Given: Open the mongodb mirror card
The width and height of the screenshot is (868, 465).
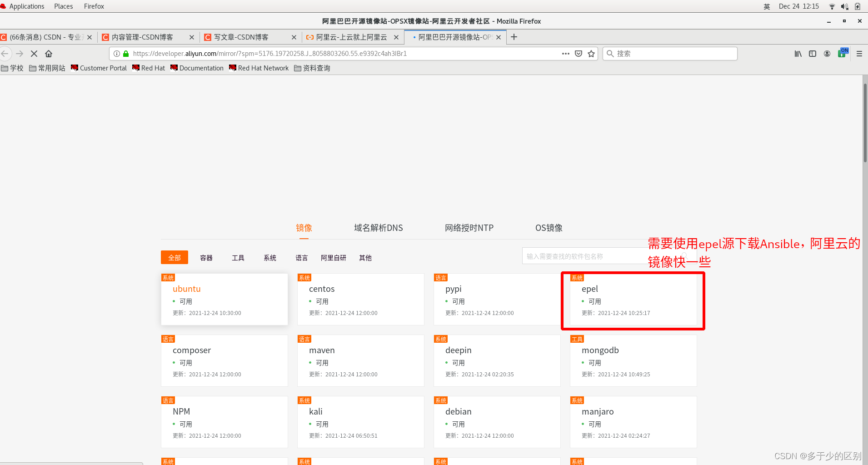Looking at the screenshot, I should coord(634,360).
